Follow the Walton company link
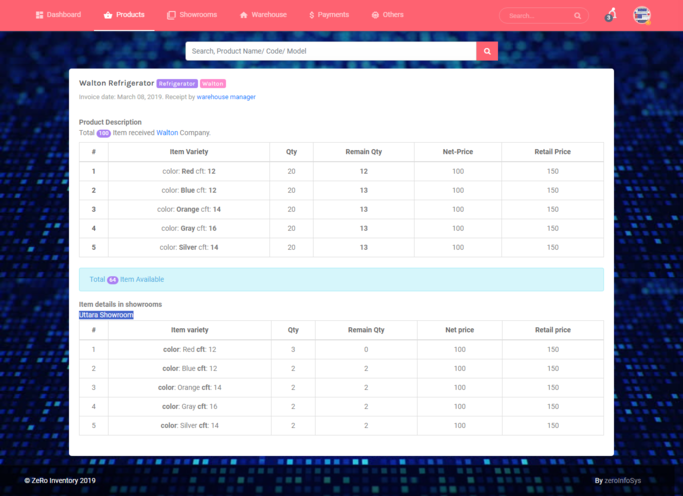Screen dimensions: 683x496 coord(166,132)
